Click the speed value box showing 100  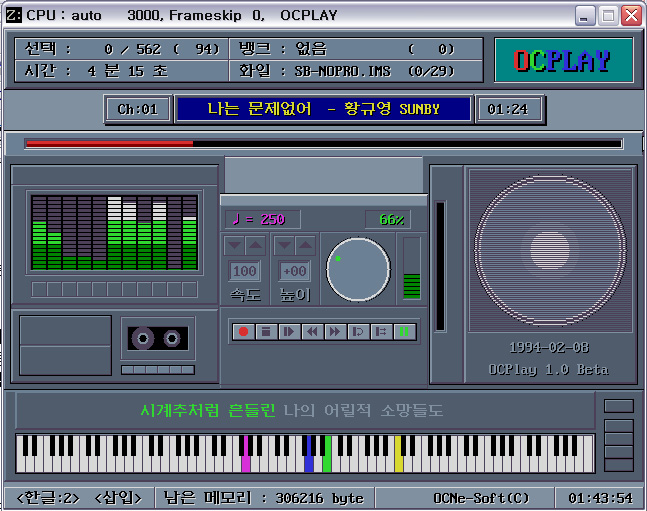[x=245, y=271]
